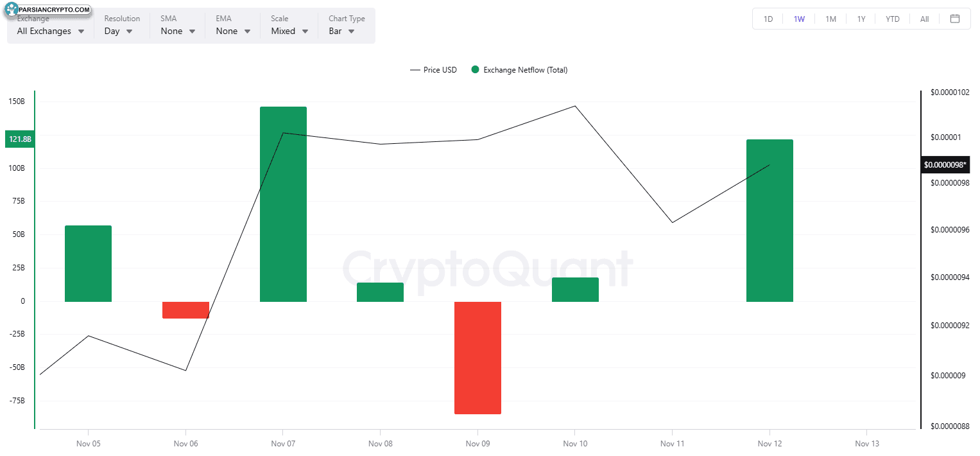Click the 121.8B netflow axis label
The height and width of the screenshot is (456, 980).
pos(20,139)
